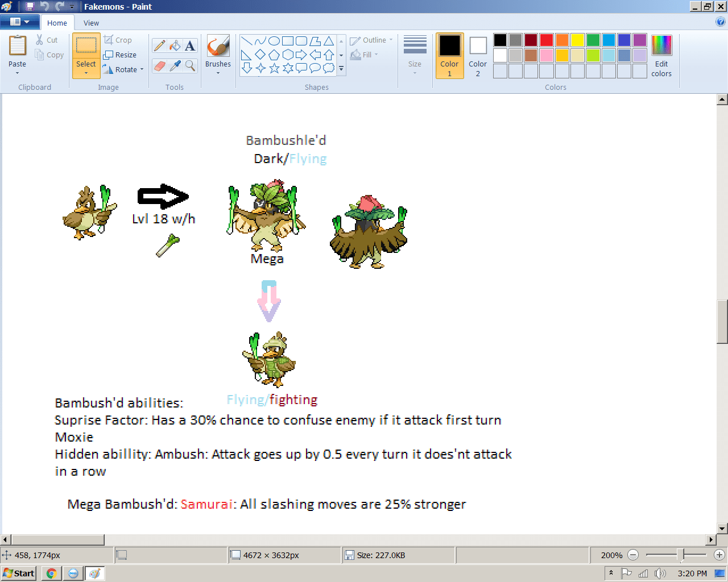Select the Curve shape
The width and height of the screenshot is (728, 582).
260,41
